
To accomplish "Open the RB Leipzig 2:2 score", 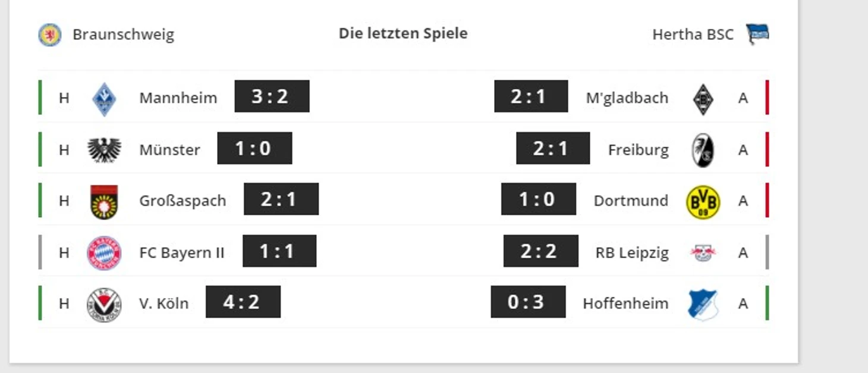I will 541,251.
